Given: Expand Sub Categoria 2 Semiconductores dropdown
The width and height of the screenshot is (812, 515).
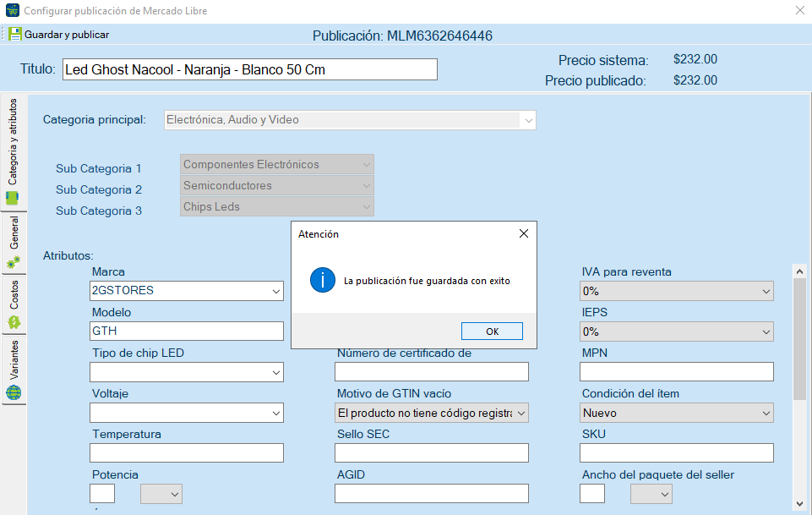Looking at the screenshot, I should [277, 185].
